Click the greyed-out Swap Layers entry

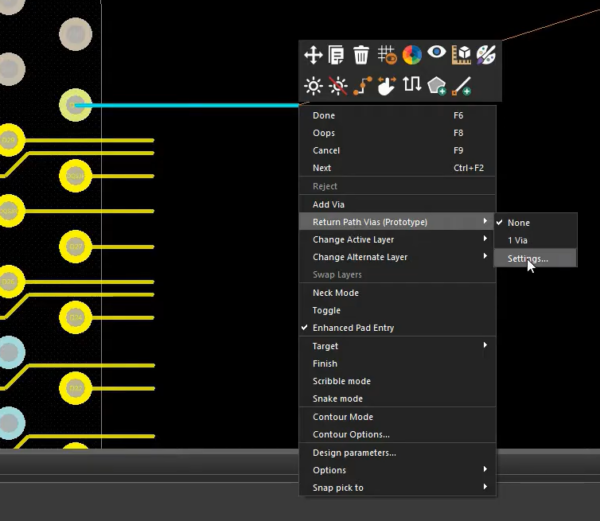coord(397,275)
